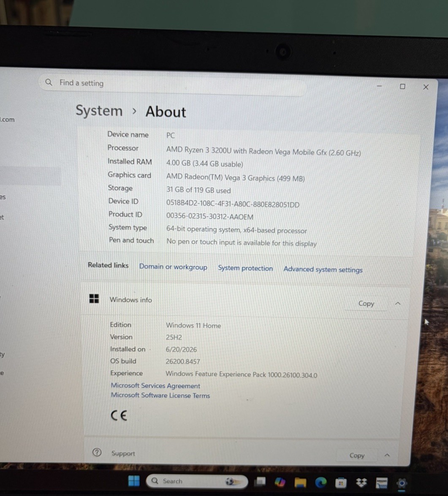Close the Settings window

426,87
